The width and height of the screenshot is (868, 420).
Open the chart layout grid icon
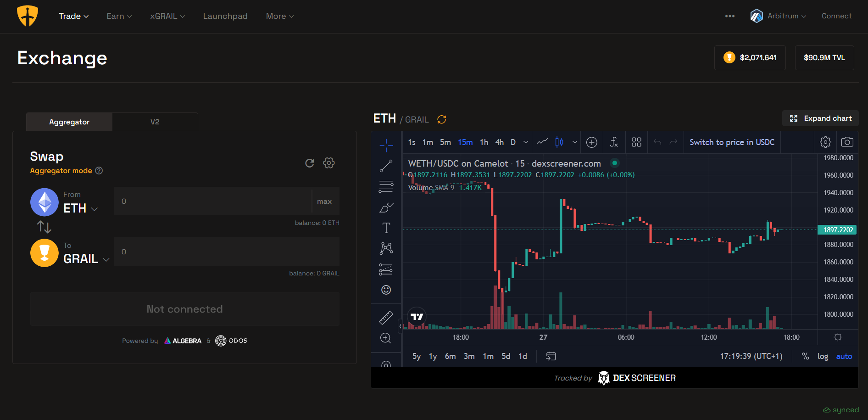(636, 142)
